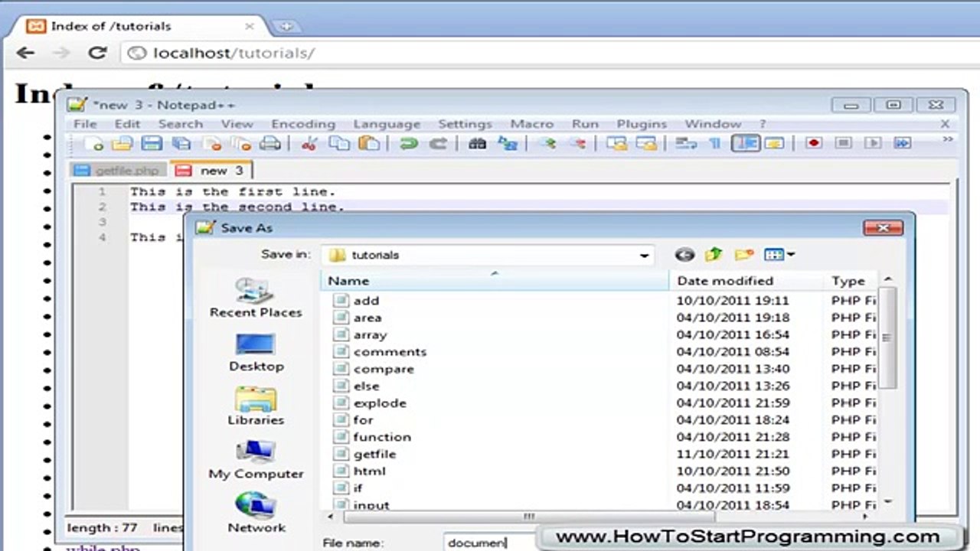The image size is (980, 551).
Task: Open the Macro menu
Action: (532, 124)
